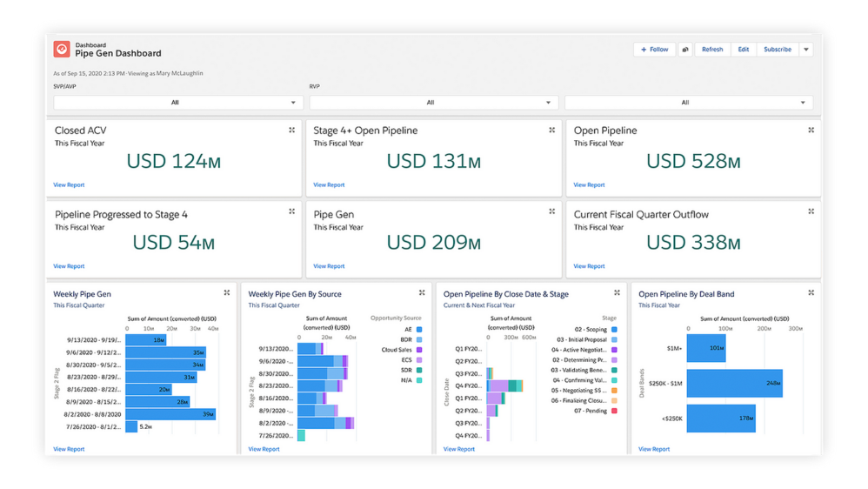
Task: Refresh the dashboard data
Action: [712, 50]
